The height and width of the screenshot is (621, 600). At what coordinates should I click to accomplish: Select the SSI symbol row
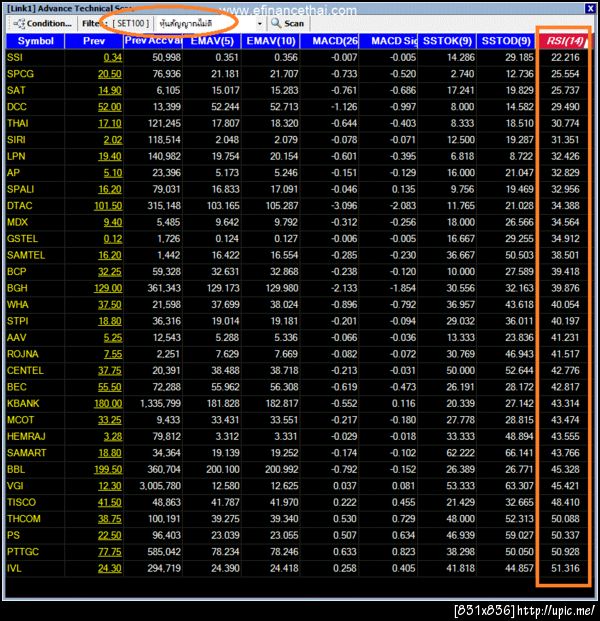[15, 57]
